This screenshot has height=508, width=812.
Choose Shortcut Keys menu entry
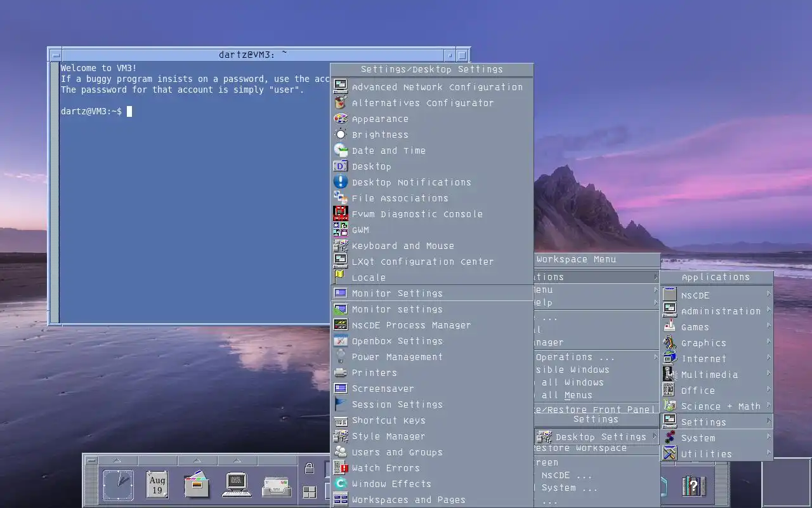(431, 420)
